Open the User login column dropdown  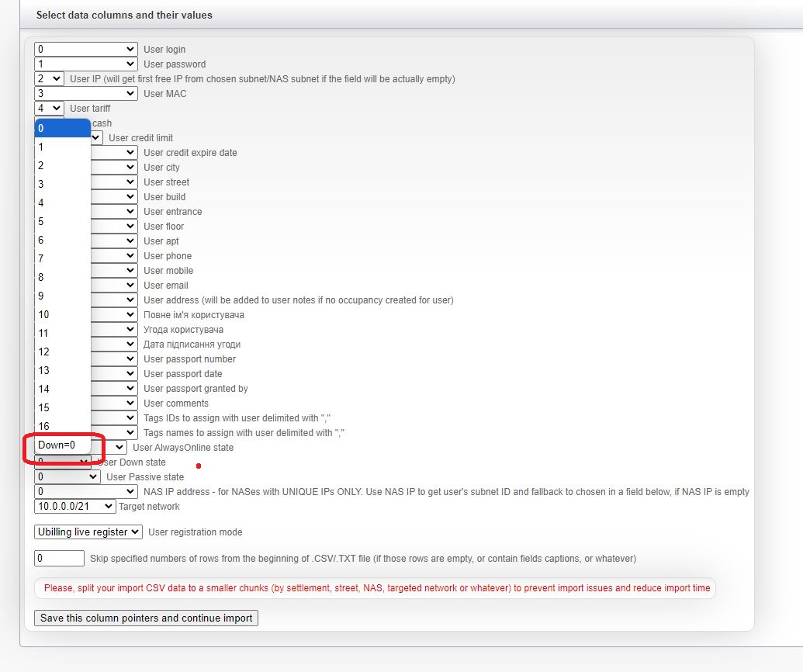pyautogui.click(x=85, y=50)
